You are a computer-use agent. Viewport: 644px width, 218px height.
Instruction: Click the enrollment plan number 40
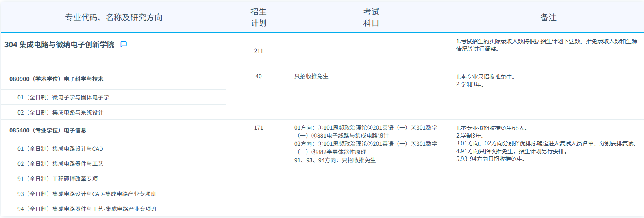tap(259, 76)
